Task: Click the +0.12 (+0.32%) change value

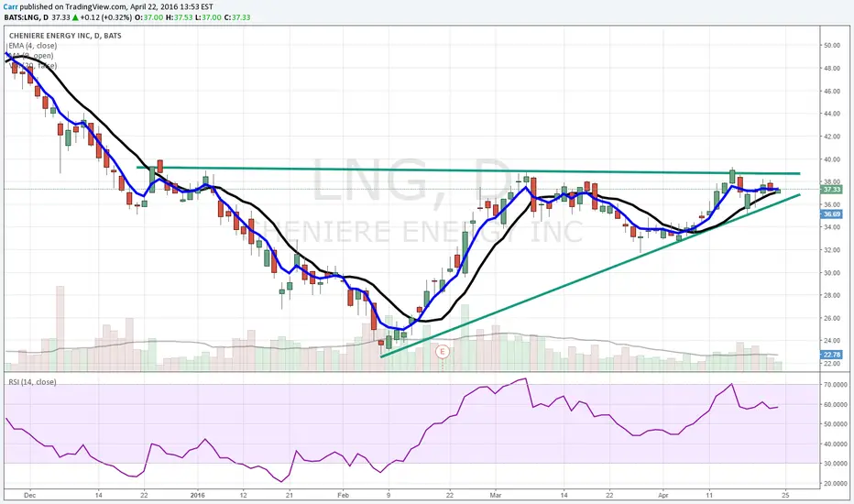Action: pos(105,17)
